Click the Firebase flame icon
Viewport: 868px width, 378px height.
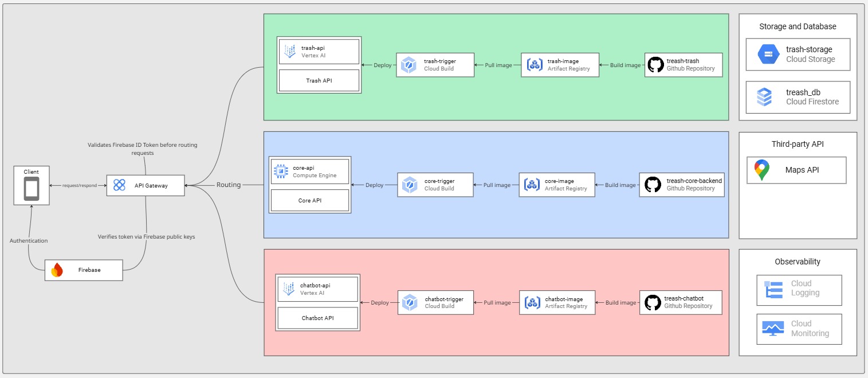57,270
